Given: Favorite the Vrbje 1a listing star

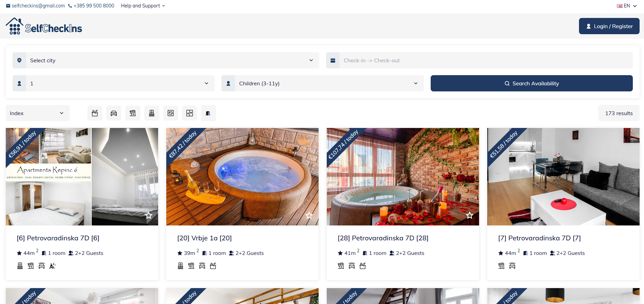Looking at the screenshot, I should (309, 215).
